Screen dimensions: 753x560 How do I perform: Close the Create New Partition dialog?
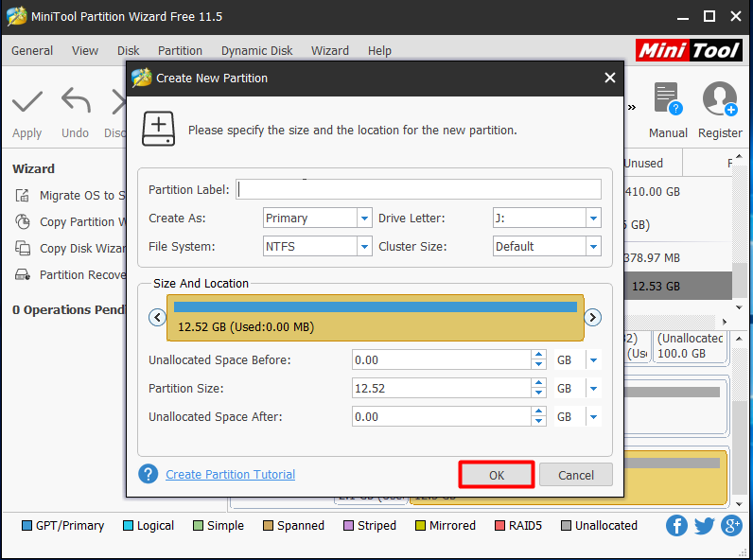coord(610,78)
